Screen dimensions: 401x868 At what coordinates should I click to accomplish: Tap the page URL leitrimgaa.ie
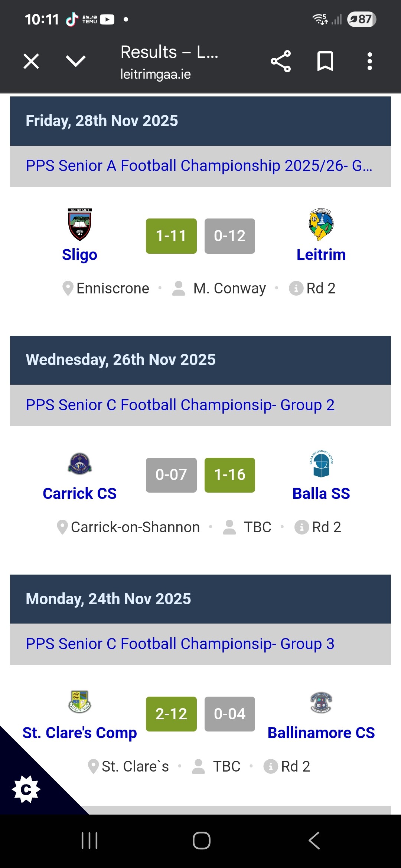click(156, 75)
